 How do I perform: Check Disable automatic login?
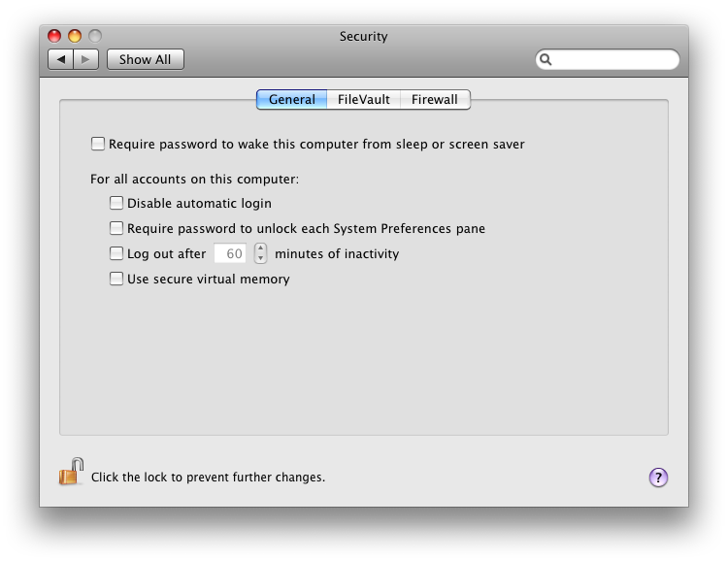pyautogui.click(x=116, y=204)
